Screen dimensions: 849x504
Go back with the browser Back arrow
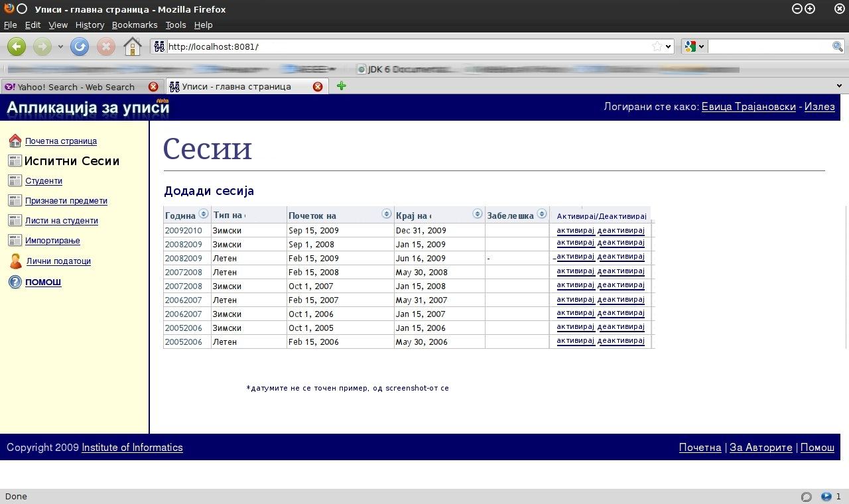(17, 46)
